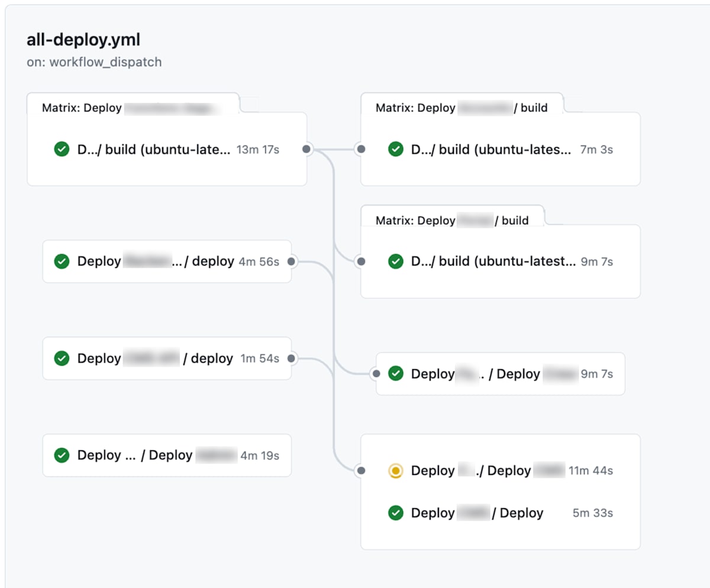Click the 13m 17s duration text

click(x=258, y=150)
